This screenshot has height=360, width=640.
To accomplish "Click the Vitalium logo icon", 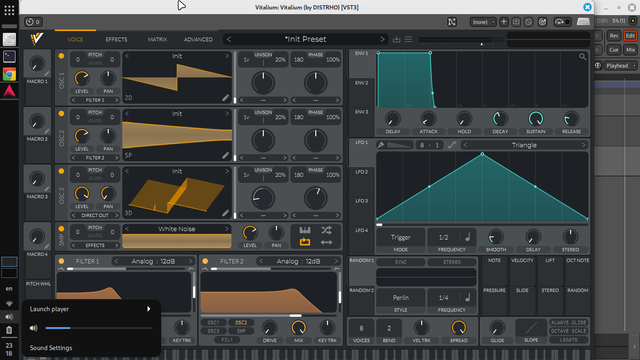I will point(36,39).
